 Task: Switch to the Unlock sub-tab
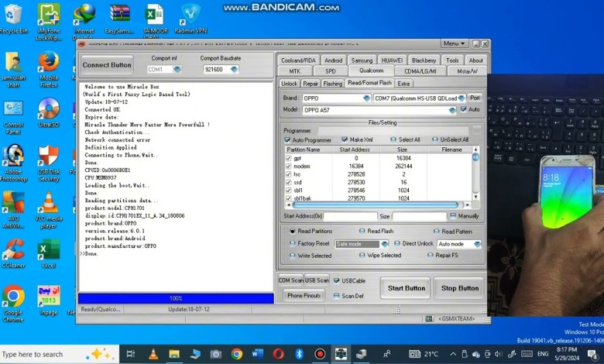click(x=289, y=83)
